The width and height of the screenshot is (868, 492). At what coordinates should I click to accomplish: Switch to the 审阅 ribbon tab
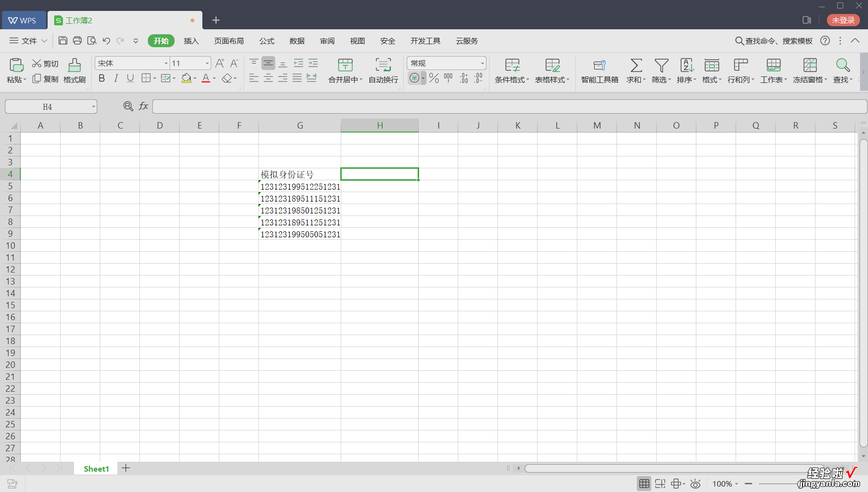[327, 41]
